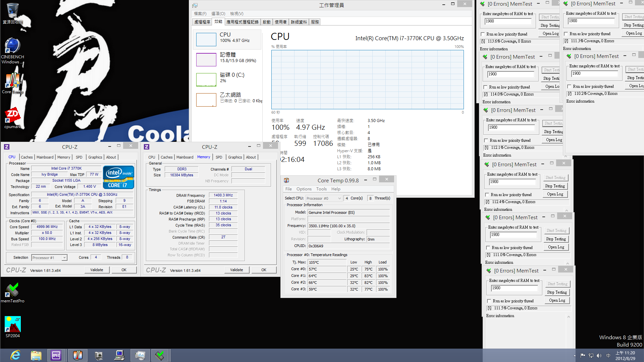644x362 pixels.
Task: Open Graphics tab in right CPU-Z window
Action: (x=235, y=157)
